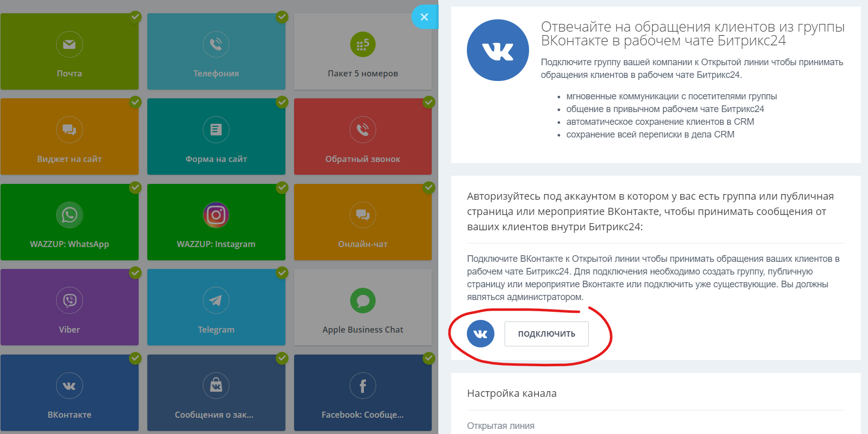Viewport: 868px width, 434px height.
Task: Click the small VK logo beside ПОДКЛЮЧИТЬ
Action: click(x=481, y=334)
